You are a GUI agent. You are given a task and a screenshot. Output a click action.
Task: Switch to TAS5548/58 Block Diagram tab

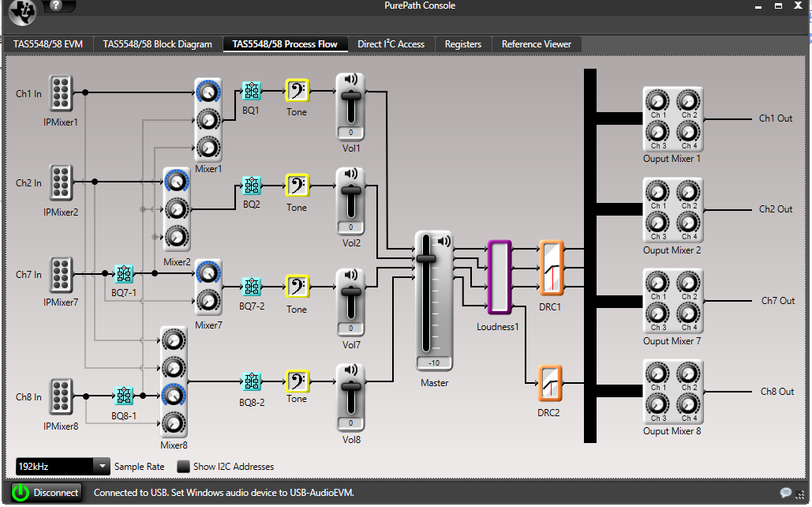(158, 44)
